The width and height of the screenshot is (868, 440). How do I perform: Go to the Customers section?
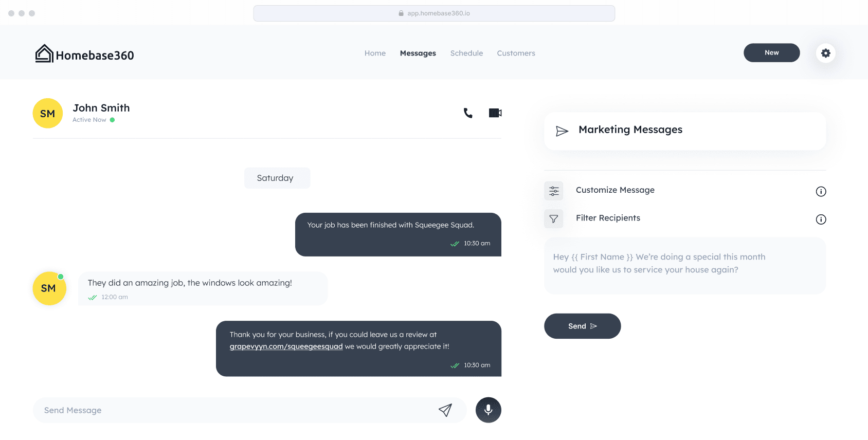click(516, 53)
